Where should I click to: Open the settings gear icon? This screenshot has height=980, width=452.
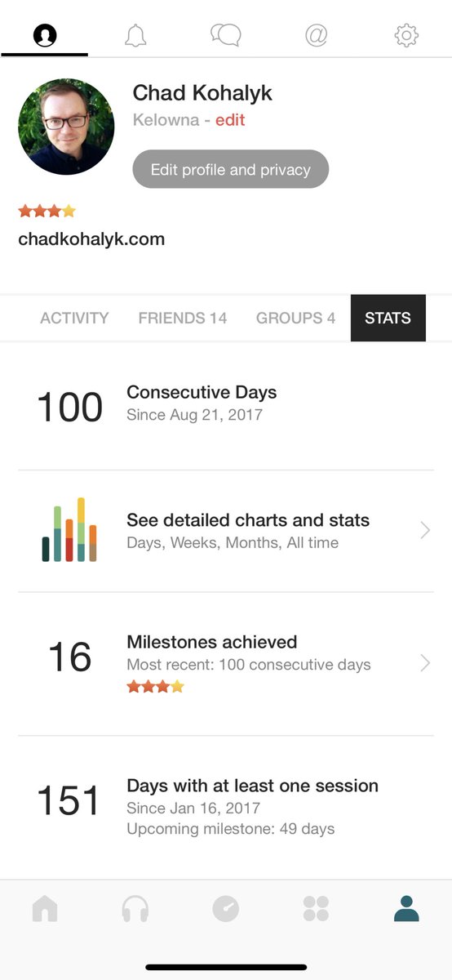[x=406, y=35]
